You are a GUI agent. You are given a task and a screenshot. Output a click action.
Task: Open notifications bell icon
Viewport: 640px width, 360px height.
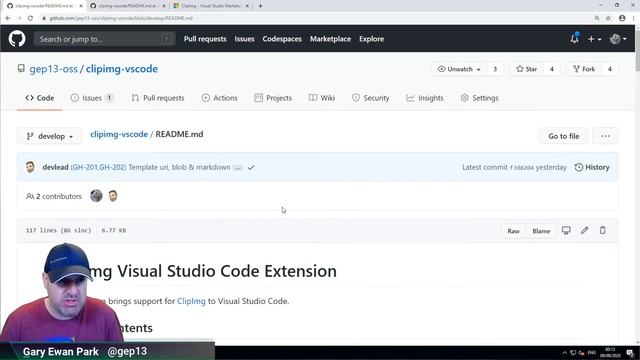574,39
